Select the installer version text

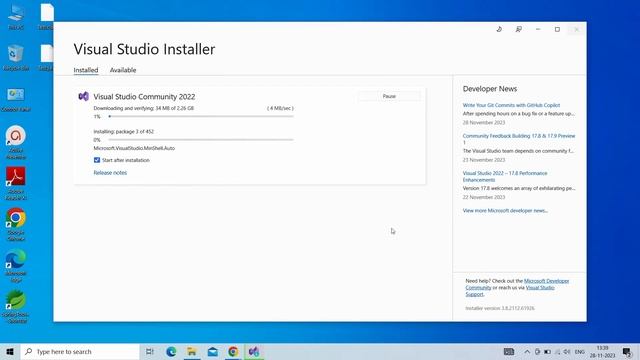click(x=500, y=308)
